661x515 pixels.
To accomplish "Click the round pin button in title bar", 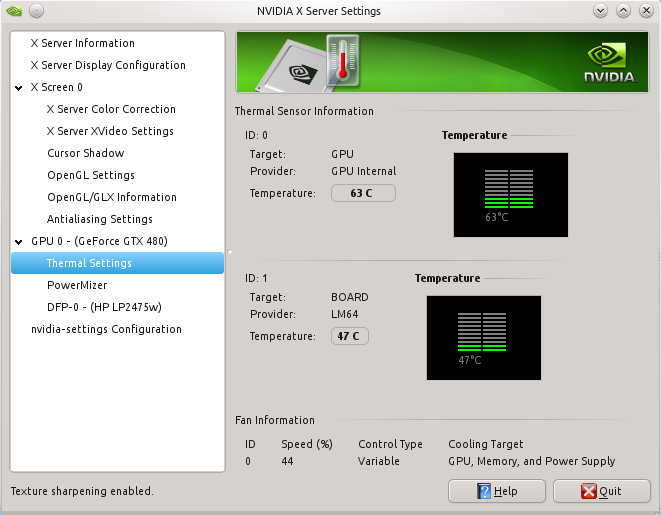I will [37, 11].
